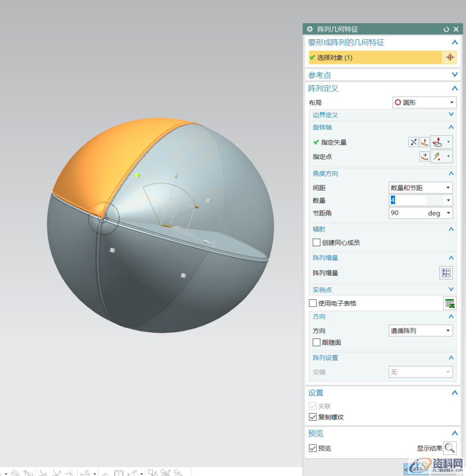Open the point dialog icon

pos(425,157)
